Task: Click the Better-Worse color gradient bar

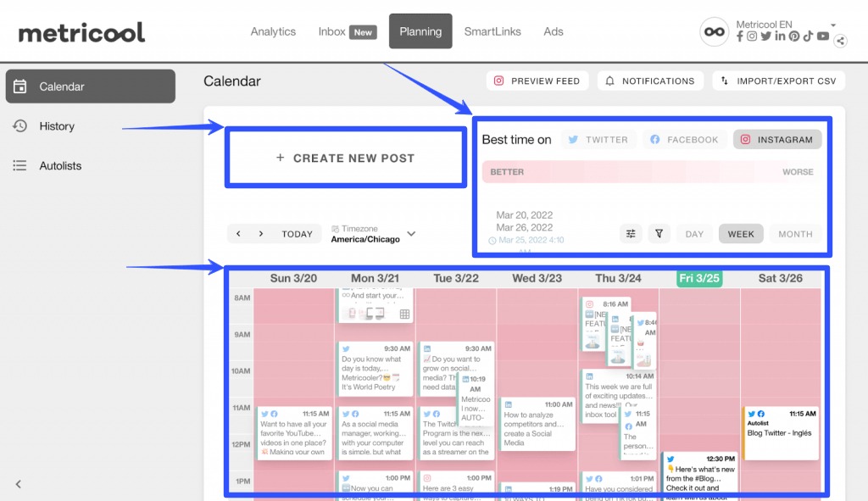Action: coord(651,172)
